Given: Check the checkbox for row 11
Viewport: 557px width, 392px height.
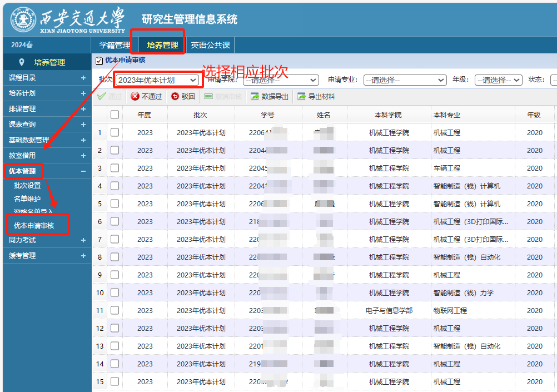Looking at the screenshot, I should tap(115, 310).
